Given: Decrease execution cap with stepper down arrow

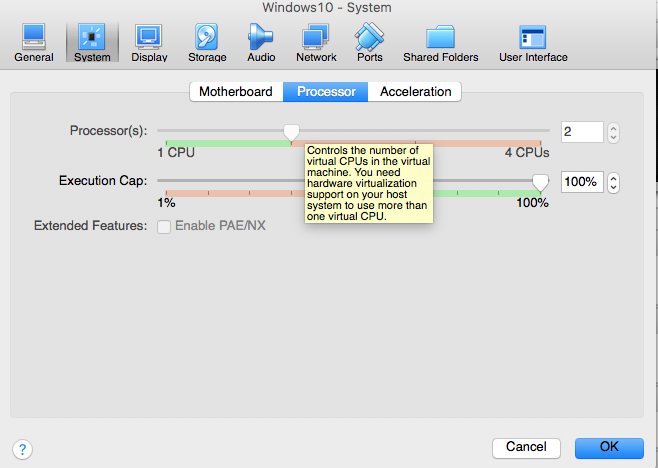Looking at the screenshot, I should pyautogui.click(x=613, y=187).
